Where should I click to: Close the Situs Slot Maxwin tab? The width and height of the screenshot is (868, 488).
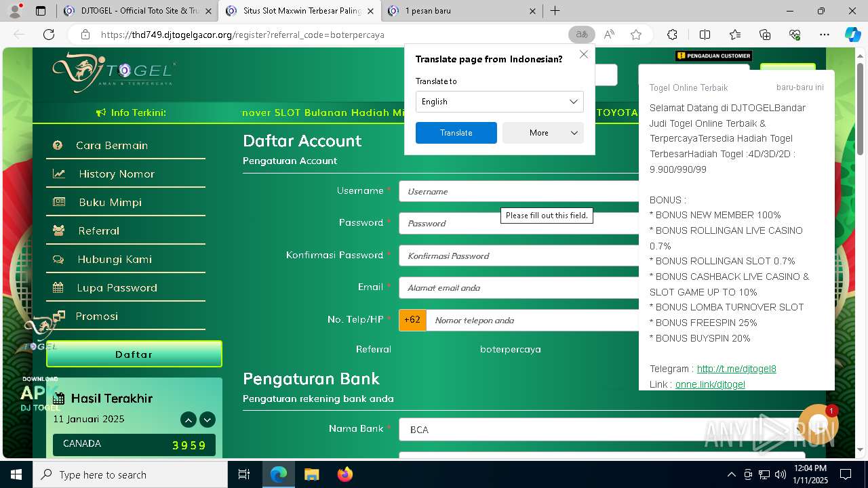(x=370, y=11)
